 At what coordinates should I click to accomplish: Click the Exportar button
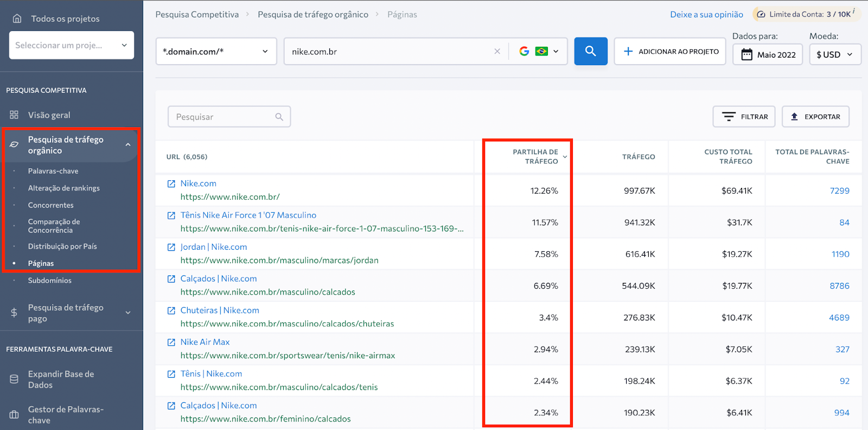point(815,117)
